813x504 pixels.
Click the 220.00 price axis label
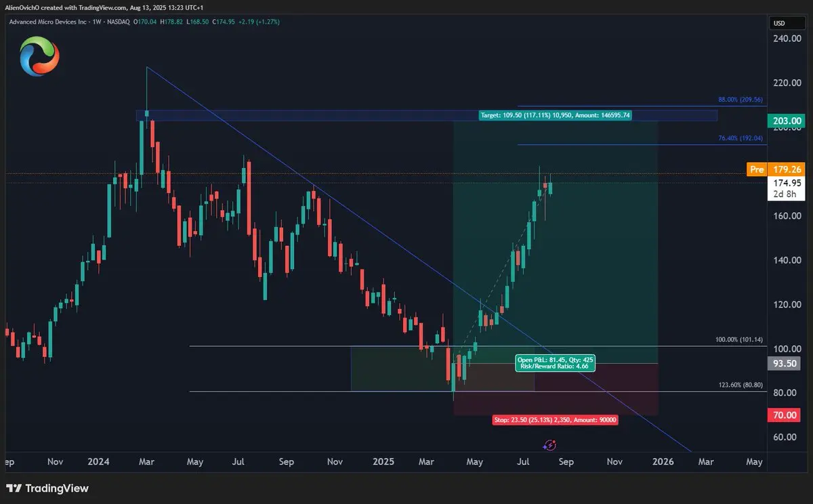(787, 83)
